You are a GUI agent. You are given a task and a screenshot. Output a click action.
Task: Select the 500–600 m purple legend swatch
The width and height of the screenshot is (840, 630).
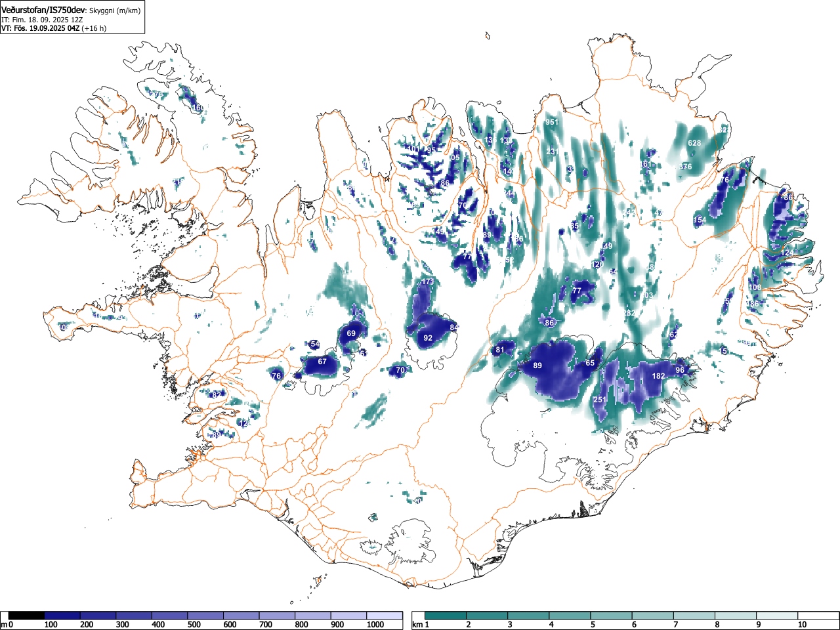(205, 616)
